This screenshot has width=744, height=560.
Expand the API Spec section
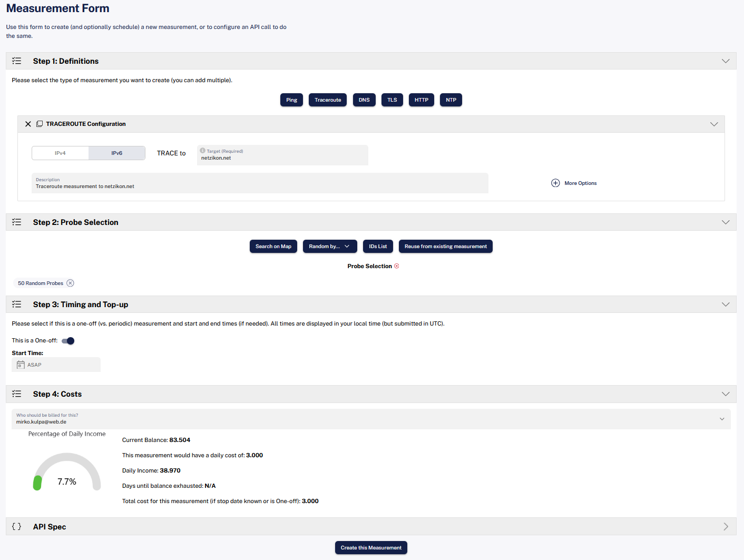726,527
